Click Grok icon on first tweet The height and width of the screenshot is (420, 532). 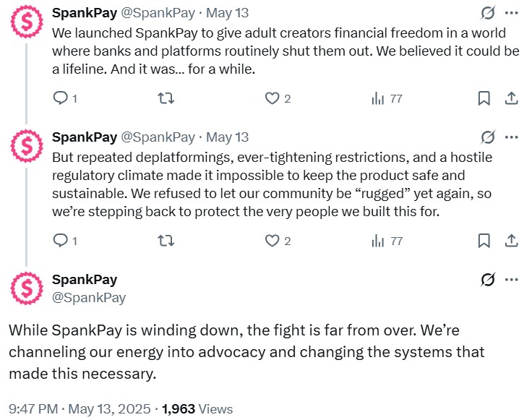[488, 13]
